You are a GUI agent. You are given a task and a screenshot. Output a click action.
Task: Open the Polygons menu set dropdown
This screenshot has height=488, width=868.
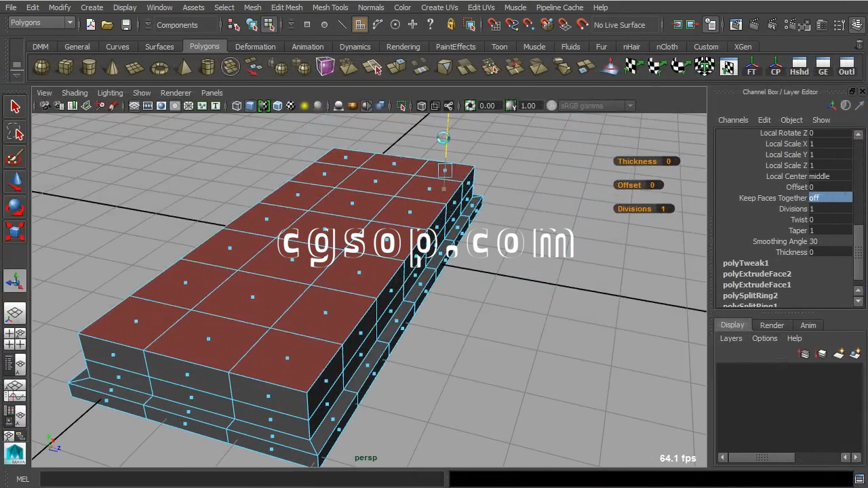pos(41,23)
